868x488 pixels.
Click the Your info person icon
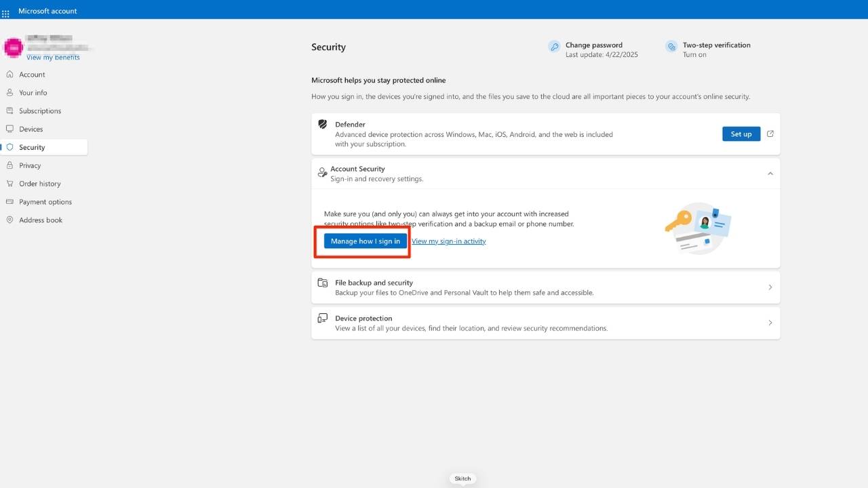pyautogui.click(x=9, y=93)
